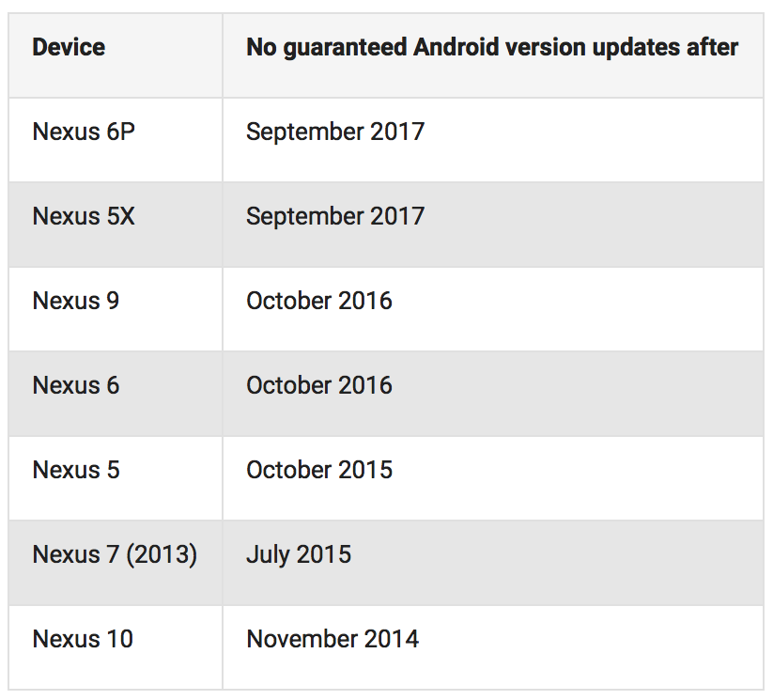Click October 2016 in the Nexus 6 row
This screenshot has width=773, height=700.
click(319, 385)
